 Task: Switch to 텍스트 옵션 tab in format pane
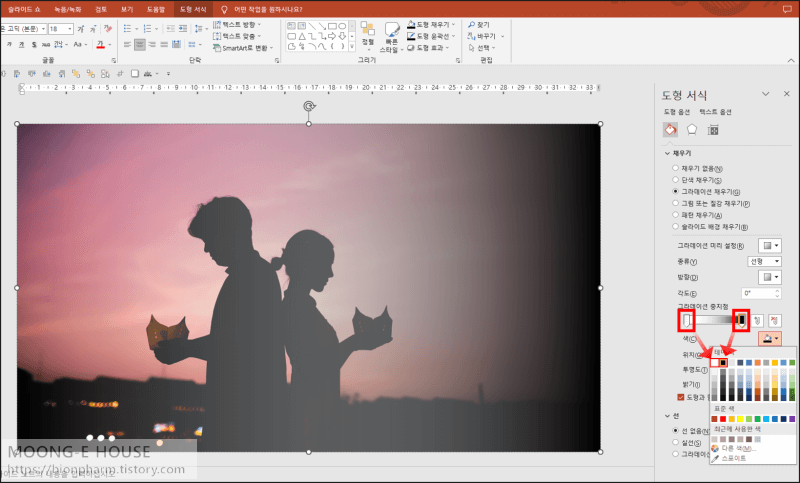(715, 112)
